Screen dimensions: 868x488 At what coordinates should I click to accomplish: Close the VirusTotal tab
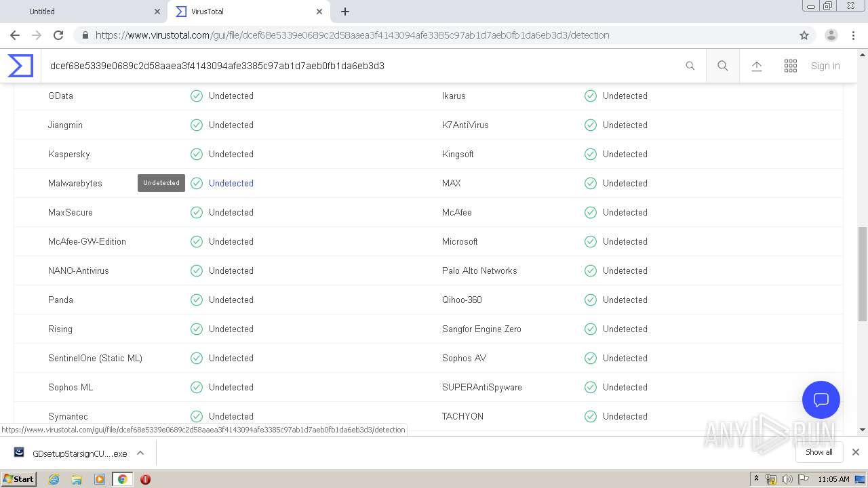(319, 12)
